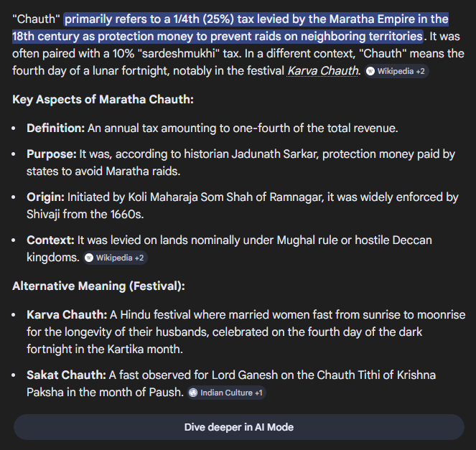Click the Key Aspects of Maratha Chauth heading
Image resolution: width=476 pixels, height=450 pixels.
(103, 99)
